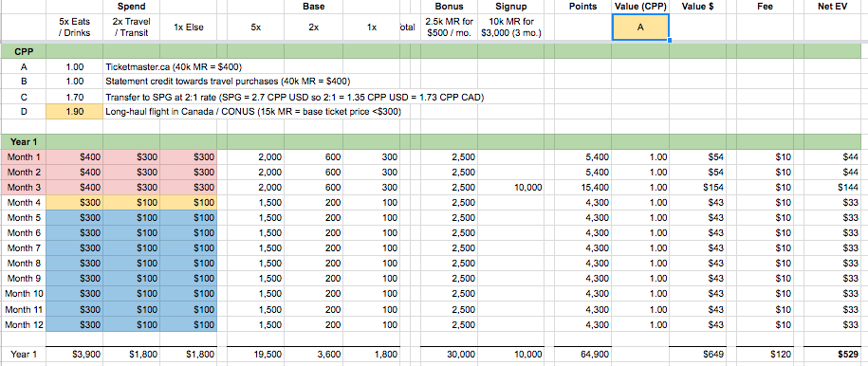The height and width of the screenshot is (366, 868).
Task: Click Month 3 signup bonus 10,000
Action: pos(511,188)
